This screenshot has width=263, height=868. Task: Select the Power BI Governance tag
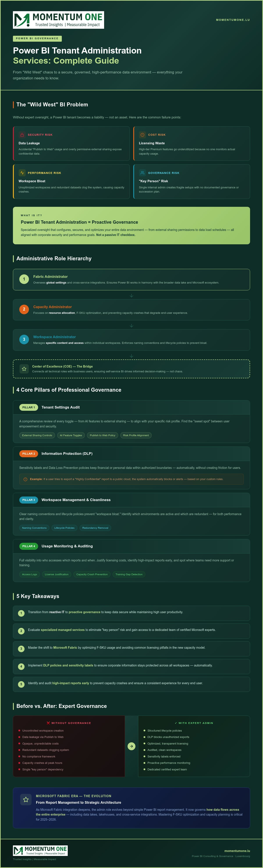coord(37,38)
